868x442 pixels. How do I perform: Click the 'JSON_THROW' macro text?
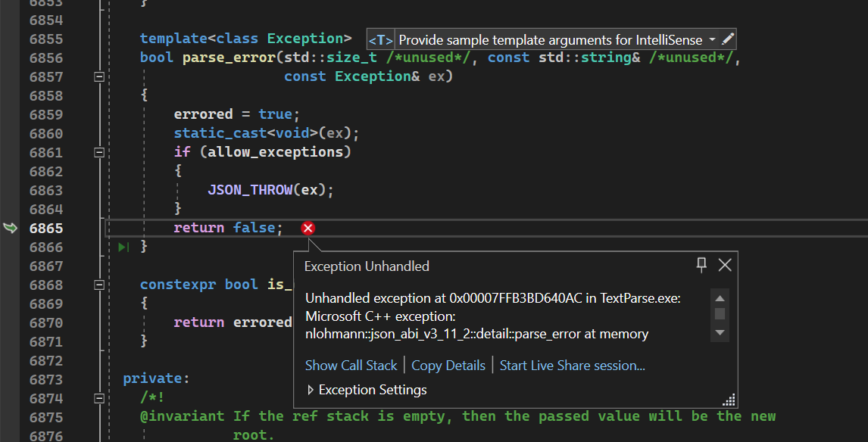click(x=250, y=190)
